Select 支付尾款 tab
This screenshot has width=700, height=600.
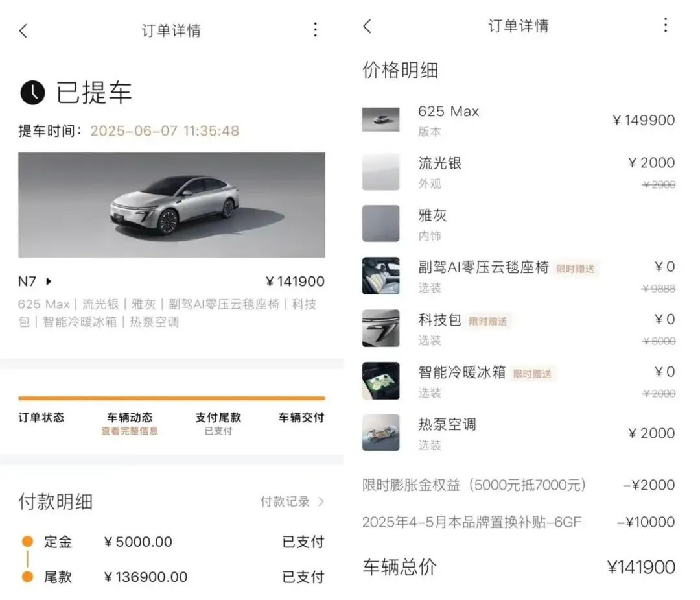tap(218, 418)
